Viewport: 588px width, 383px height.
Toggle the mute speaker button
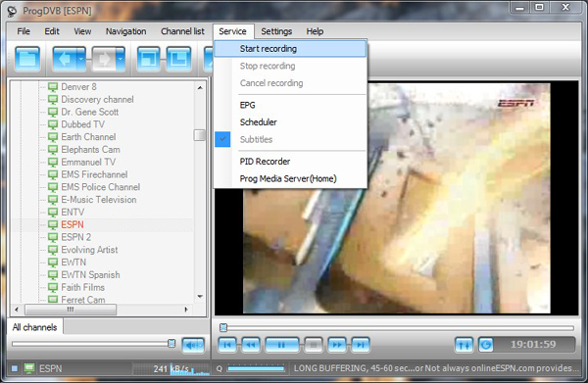(193, 345)
